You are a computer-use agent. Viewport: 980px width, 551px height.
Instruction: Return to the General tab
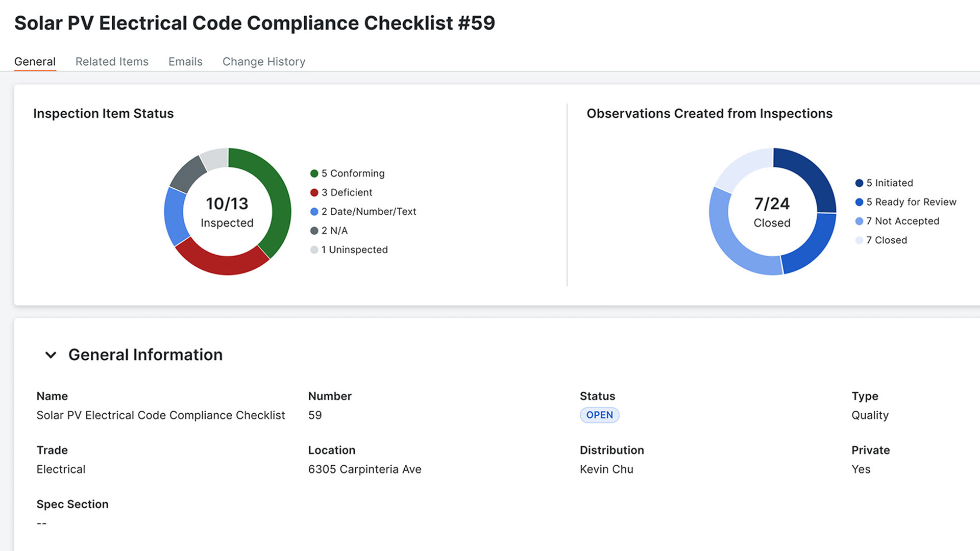coord(35,61)
